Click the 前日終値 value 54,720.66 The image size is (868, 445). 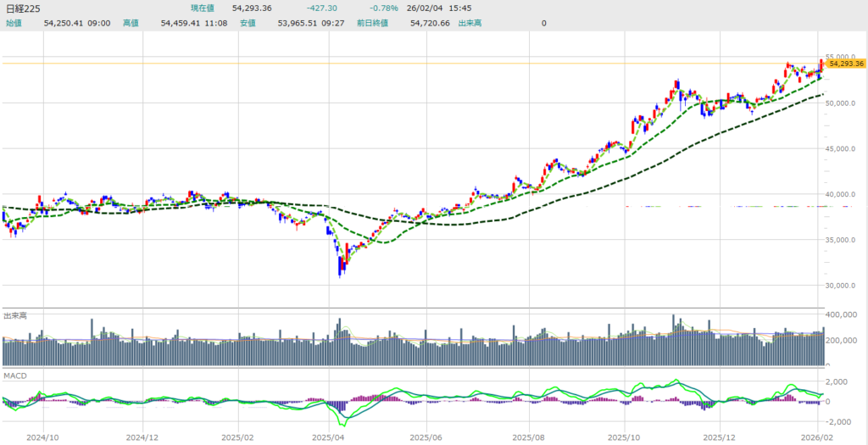point(430,23)
